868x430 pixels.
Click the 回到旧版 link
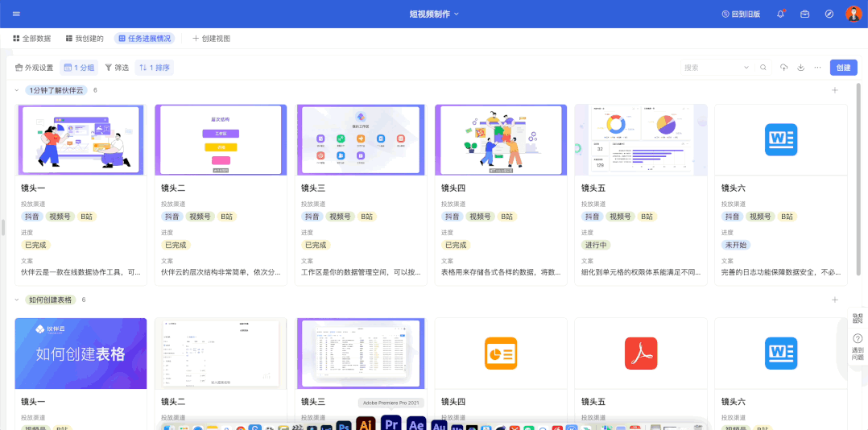click(741, 14)
